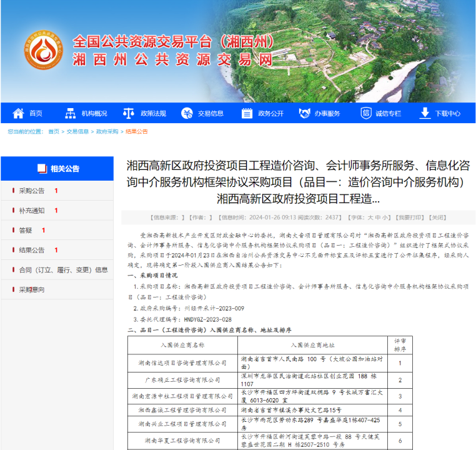
Task: Click table cell 湖南信达项目咨询管理有限公司
Action: pos(182,363)
